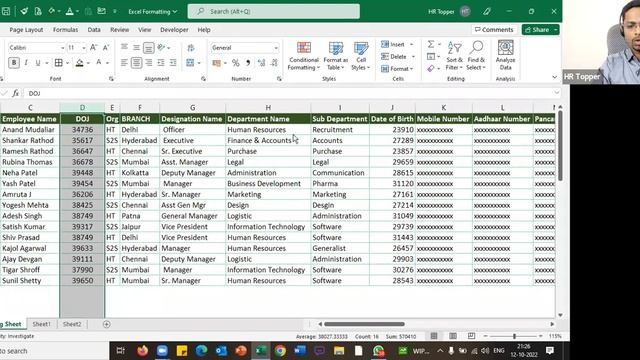This screenshot has width=640, height=360.
Task: Adjust the zoom slider
Action: click(x=514, y=336)
